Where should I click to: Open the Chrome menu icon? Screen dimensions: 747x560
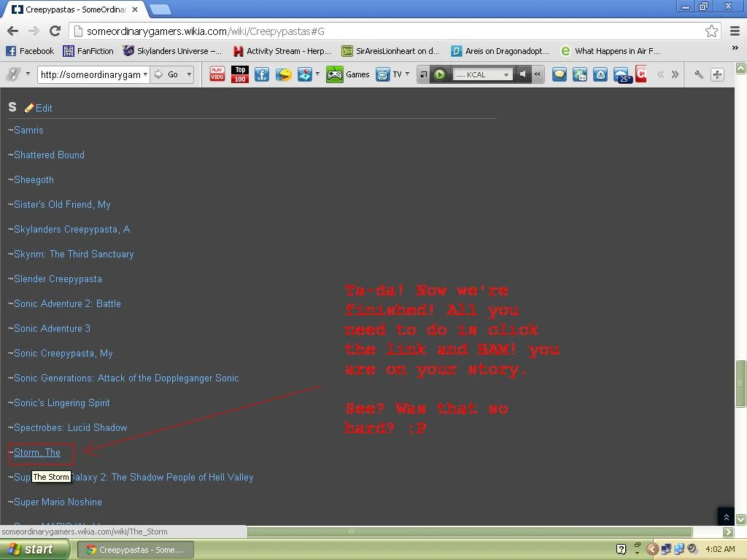[735, 31]
